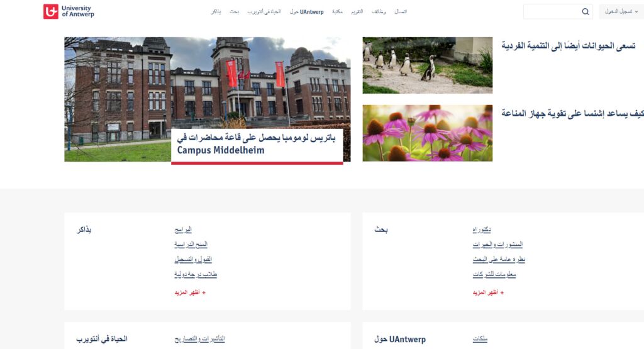Open the ملكات link under حول UAntwerp
644x349 pixels.
[480, 339]
